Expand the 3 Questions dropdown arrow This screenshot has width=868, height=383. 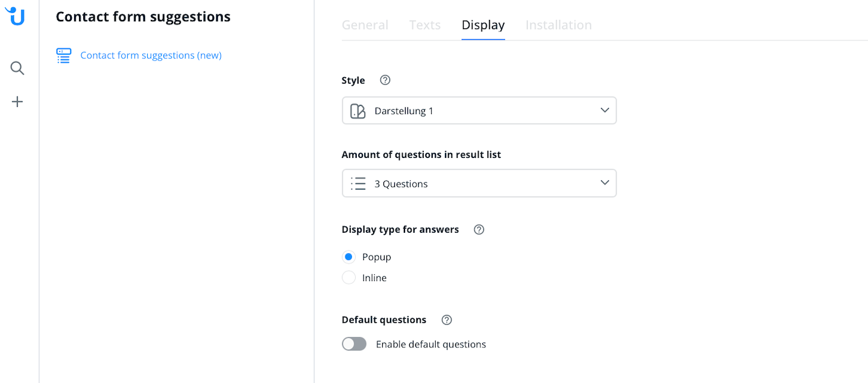click(605, 183)
